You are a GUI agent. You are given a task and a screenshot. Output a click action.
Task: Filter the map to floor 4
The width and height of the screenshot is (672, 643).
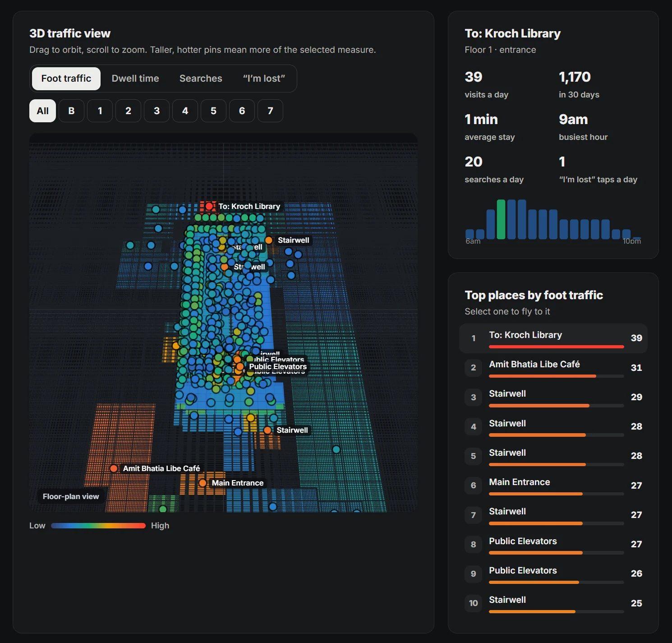coord(185,111)
